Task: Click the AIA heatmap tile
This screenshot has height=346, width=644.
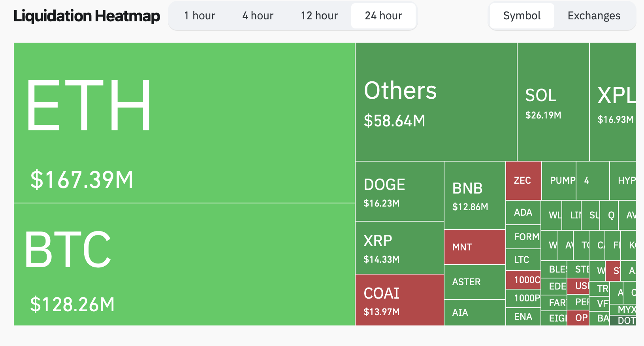Action: pyautogui.click(x=475, y=312)
